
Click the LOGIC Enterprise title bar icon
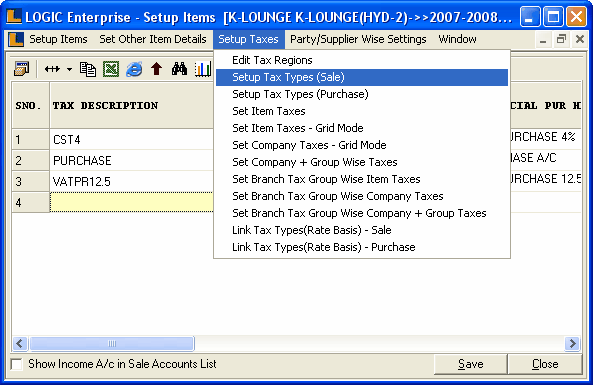[14, 16]
